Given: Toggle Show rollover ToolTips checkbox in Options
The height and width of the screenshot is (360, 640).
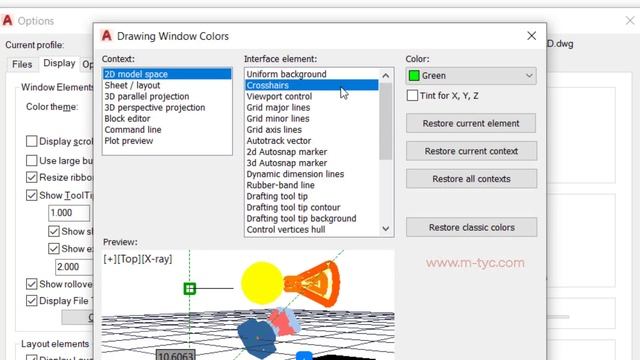Looking at the screenshot, I should point(31,284).
